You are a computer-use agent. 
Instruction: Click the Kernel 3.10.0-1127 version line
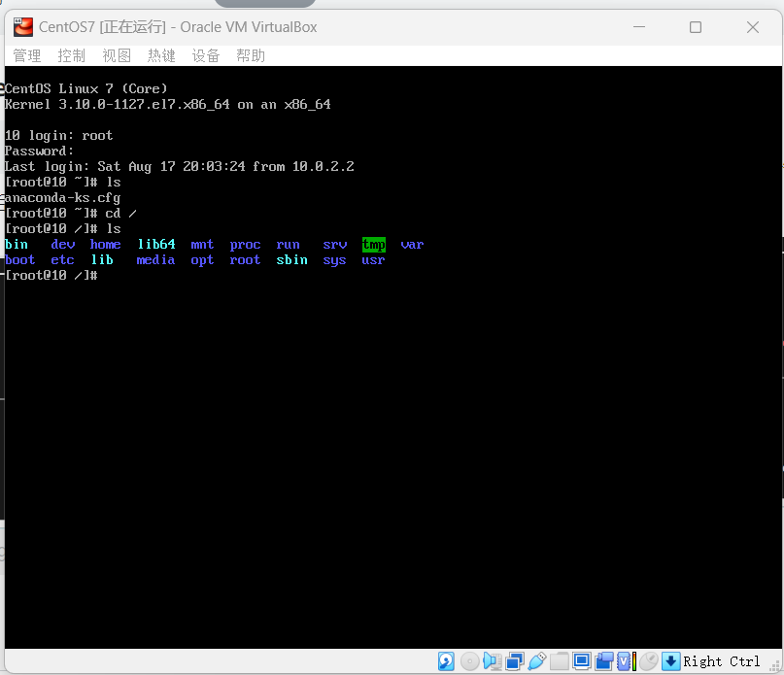click(168, 104)
